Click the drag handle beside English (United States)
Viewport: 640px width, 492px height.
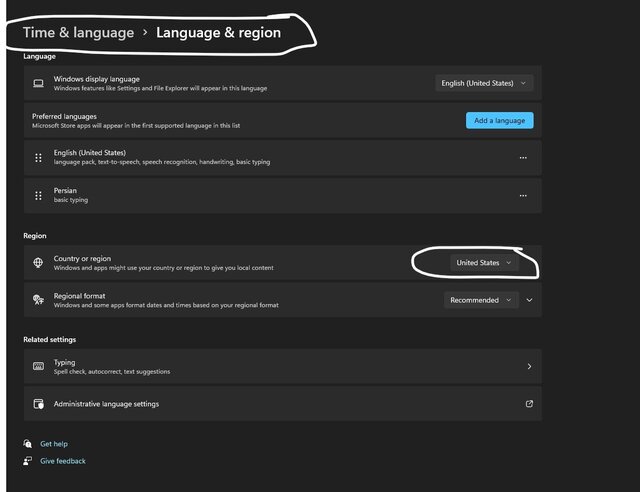(38, 157)
